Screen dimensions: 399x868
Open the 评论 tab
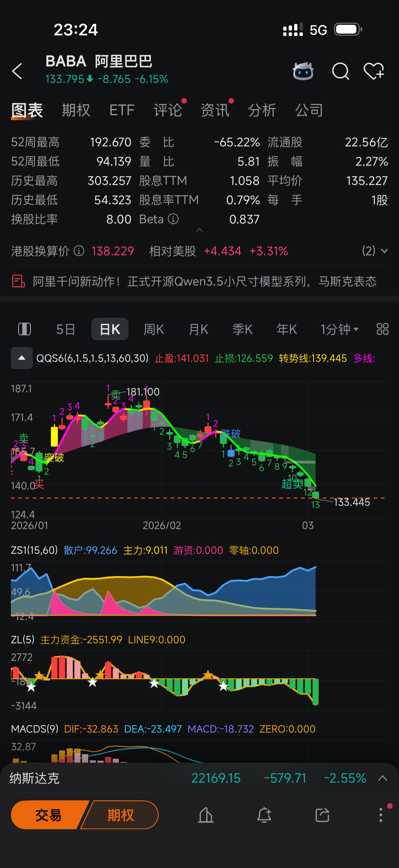[168, 110]
